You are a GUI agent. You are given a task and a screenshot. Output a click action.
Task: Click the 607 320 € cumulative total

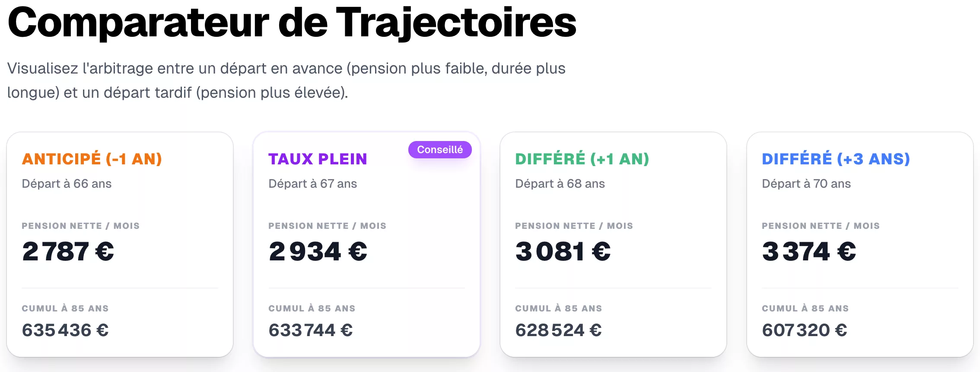click(x=804, y=330)
